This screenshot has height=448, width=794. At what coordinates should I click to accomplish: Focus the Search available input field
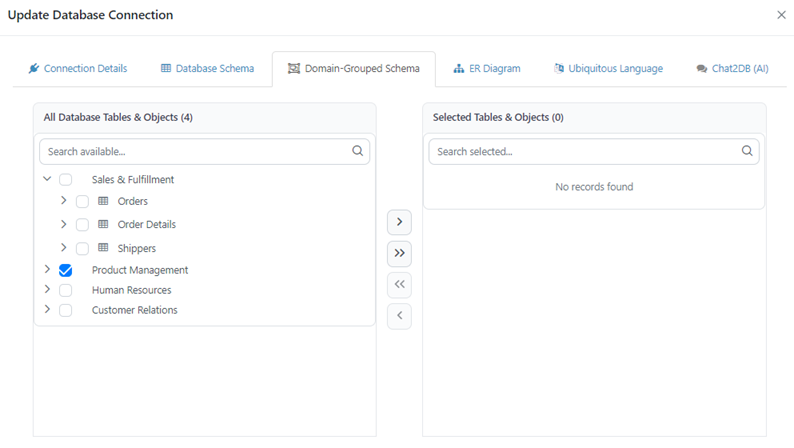[x=205, y=151]
